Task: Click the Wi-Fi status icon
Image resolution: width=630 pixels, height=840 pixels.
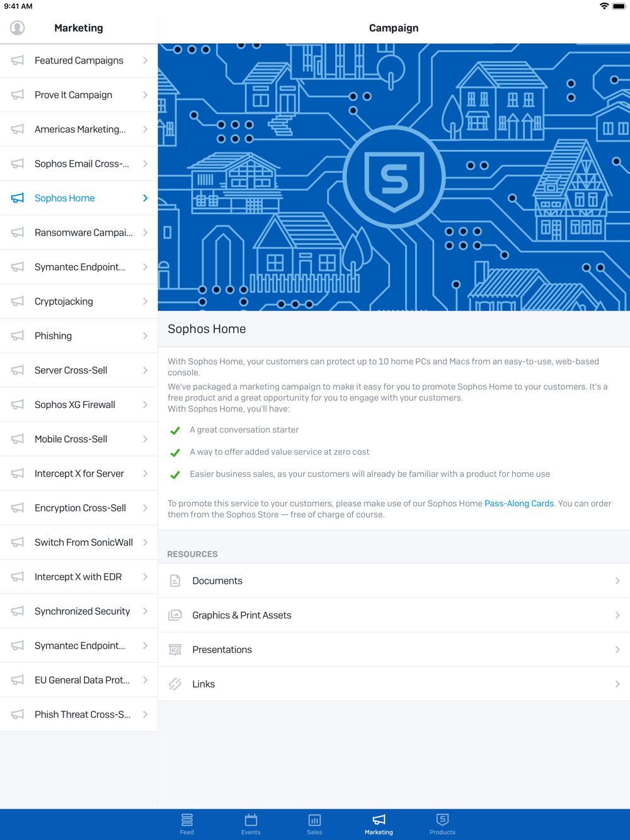Action: (x=604, y=6)
